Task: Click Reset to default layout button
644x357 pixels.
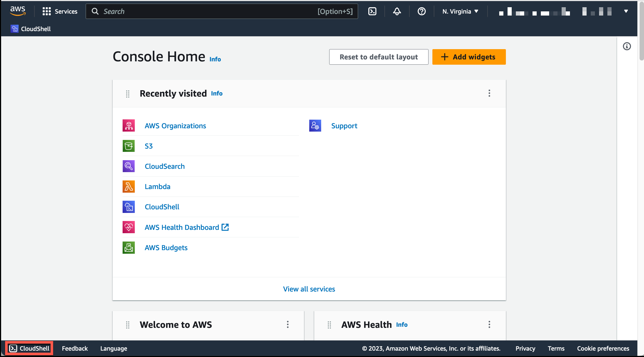Action: (x=379, y=57)
